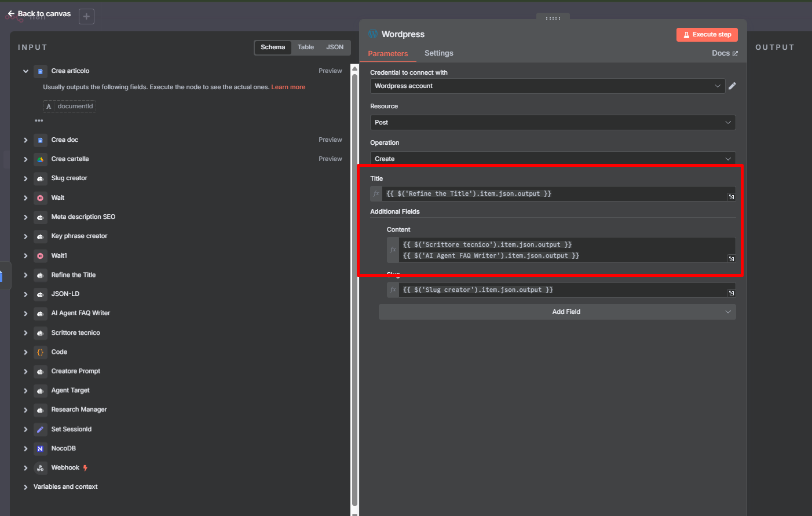
Task: Click the Crea doc document icon
Action: [x=40, y=140]
